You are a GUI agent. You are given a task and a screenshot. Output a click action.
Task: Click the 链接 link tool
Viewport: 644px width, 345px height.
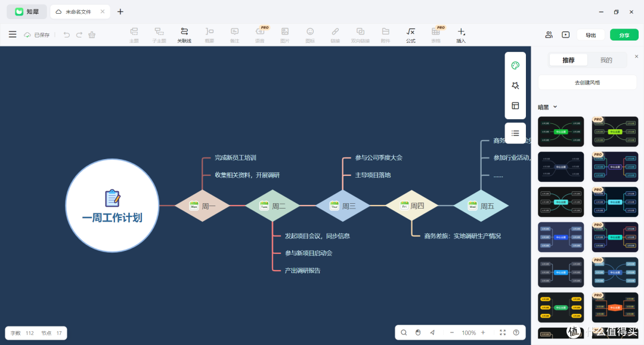pos(335,35)
